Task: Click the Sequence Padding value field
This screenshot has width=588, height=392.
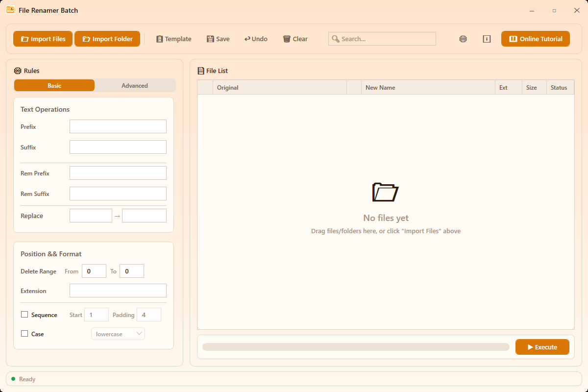Action: point(149,315)
